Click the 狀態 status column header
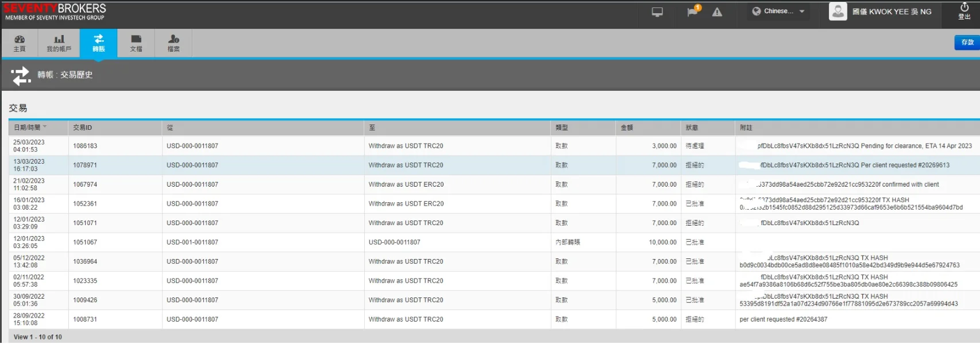The width and height of the screenshot is (980, 344). 692,127
